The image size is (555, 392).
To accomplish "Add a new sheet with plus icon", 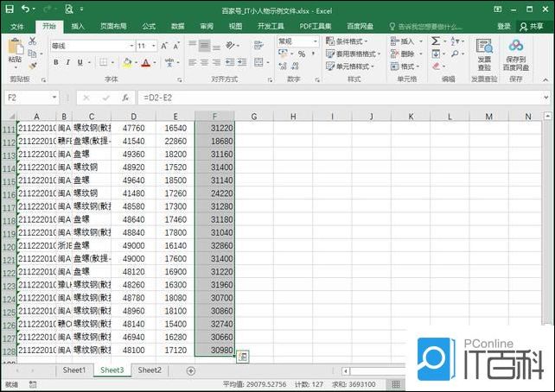I will tap(191, 370).
